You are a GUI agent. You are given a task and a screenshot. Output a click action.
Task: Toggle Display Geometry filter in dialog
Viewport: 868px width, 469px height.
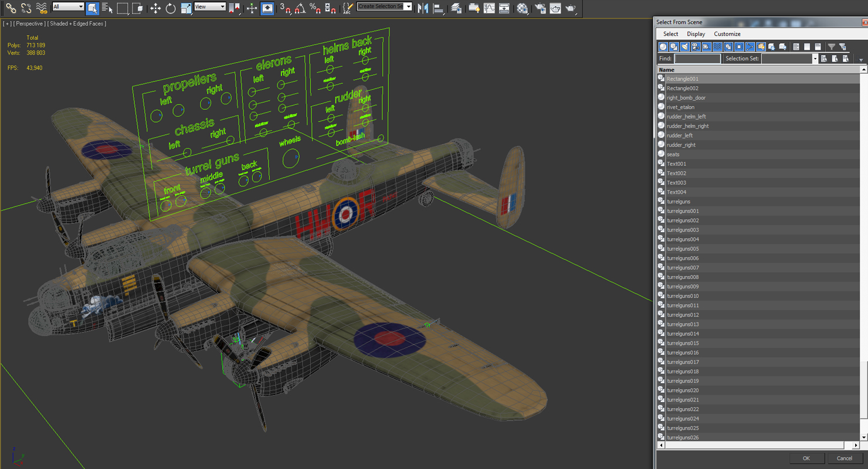point(663,47)
